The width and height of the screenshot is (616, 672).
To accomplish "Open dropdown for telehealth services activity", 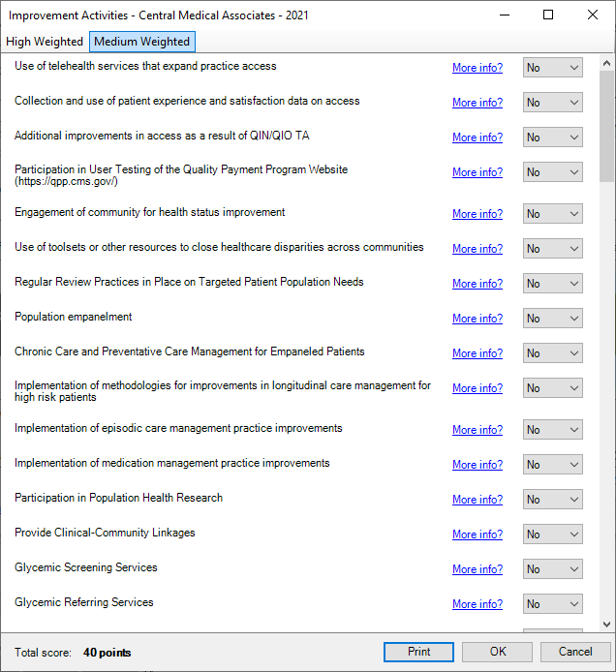I will pyautogui.click(x=552, y=68).
